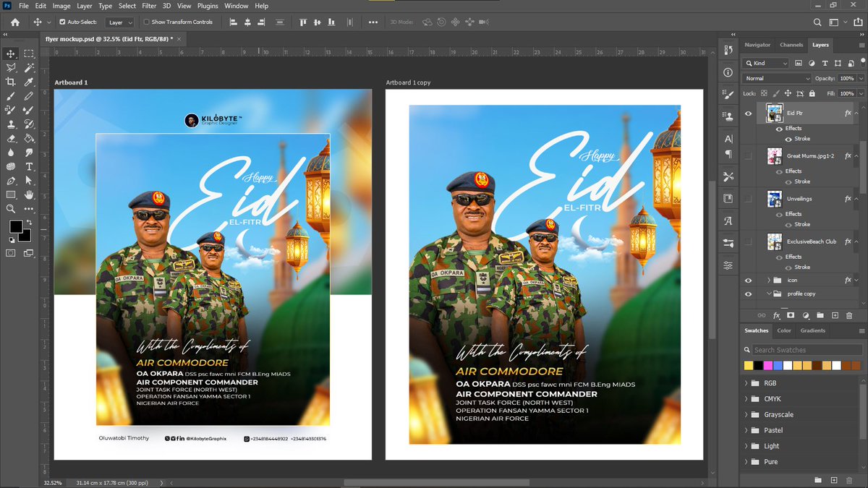Select the Type tool

[29, 166]
